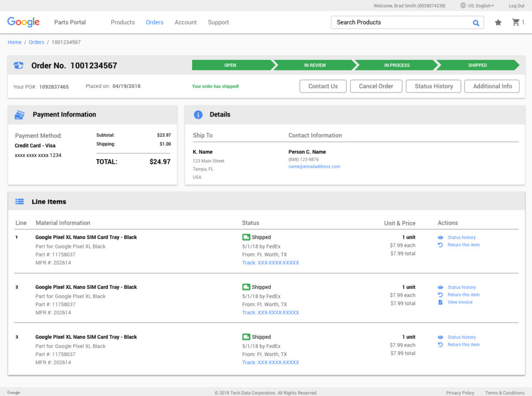Click the SHIPPED progress step
Screen dimensions: 532x396
(478, 65)
